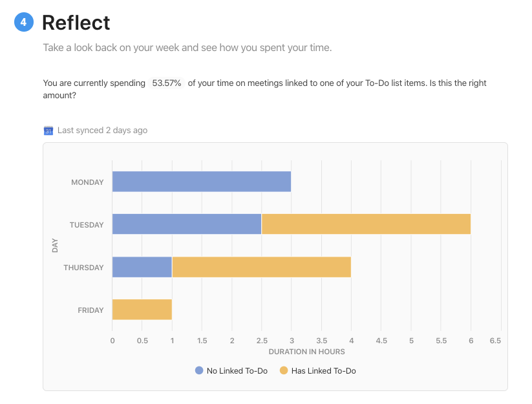This screenshot has width=532, height=404.
Task: Select Monday's blue No Linked To-Do bar
Action: (x=201, y=182)
